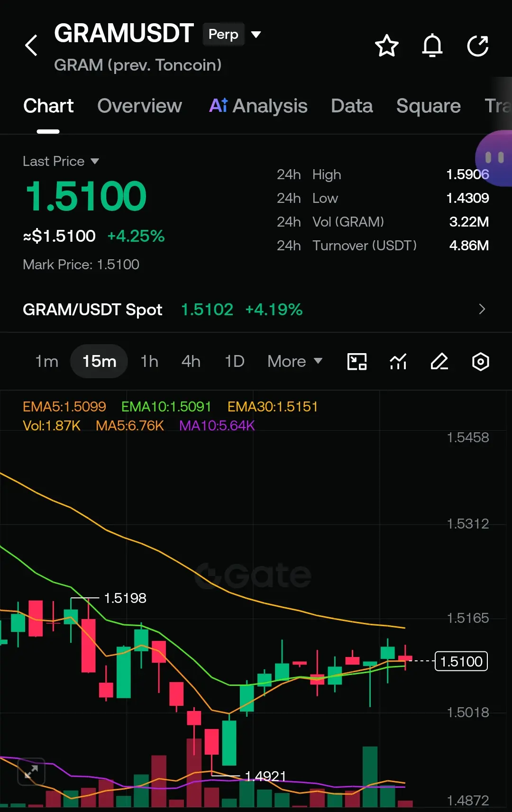
Task: Tap the 1.4921 low marker label
Action: coord(265,776)
